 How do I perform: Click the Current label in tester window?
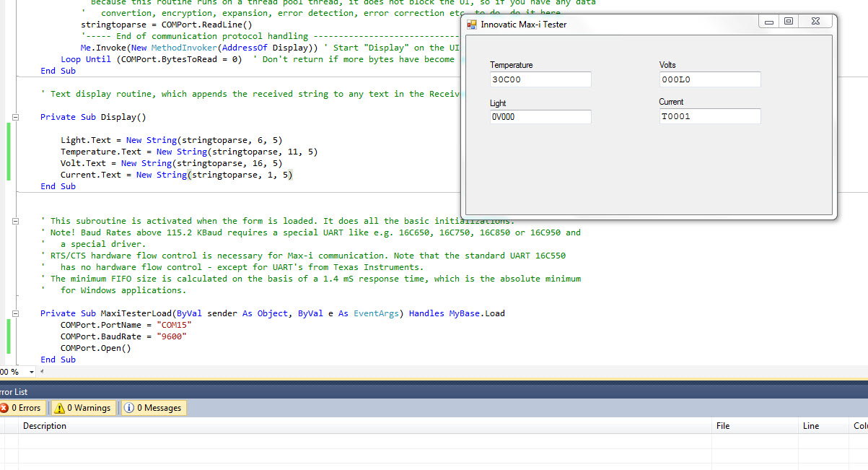671,102
